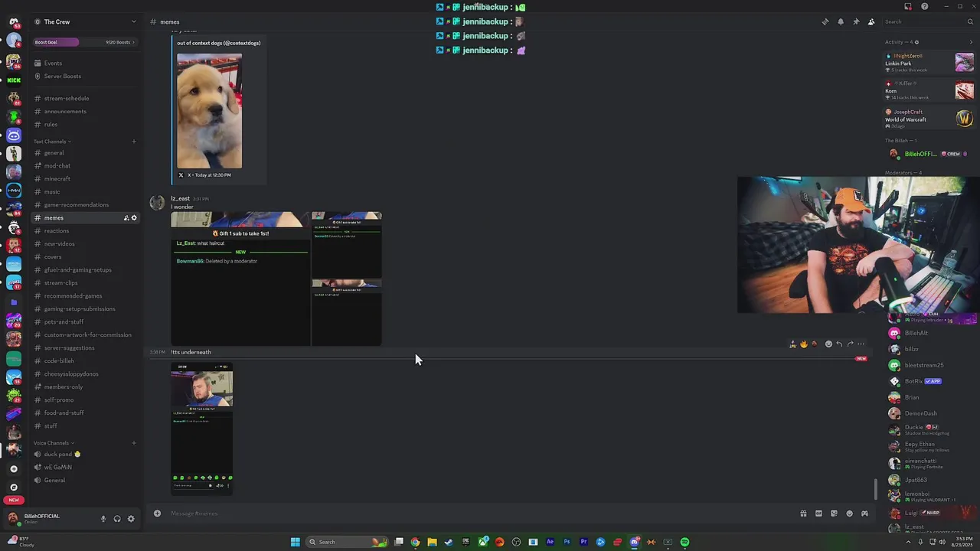Open the golden puppy image embed
This screenshot has height=551, width=980.
point(209,111)
